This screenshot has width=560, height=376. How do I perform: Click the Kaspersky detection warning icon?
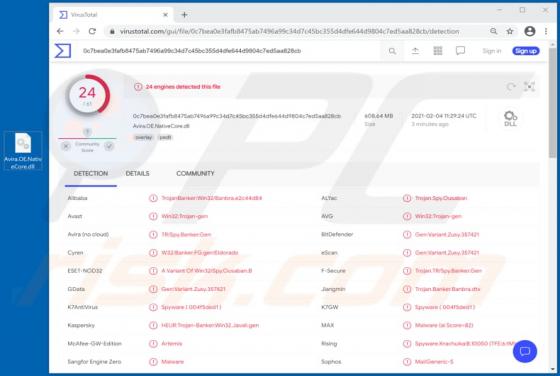click(153, 325)
